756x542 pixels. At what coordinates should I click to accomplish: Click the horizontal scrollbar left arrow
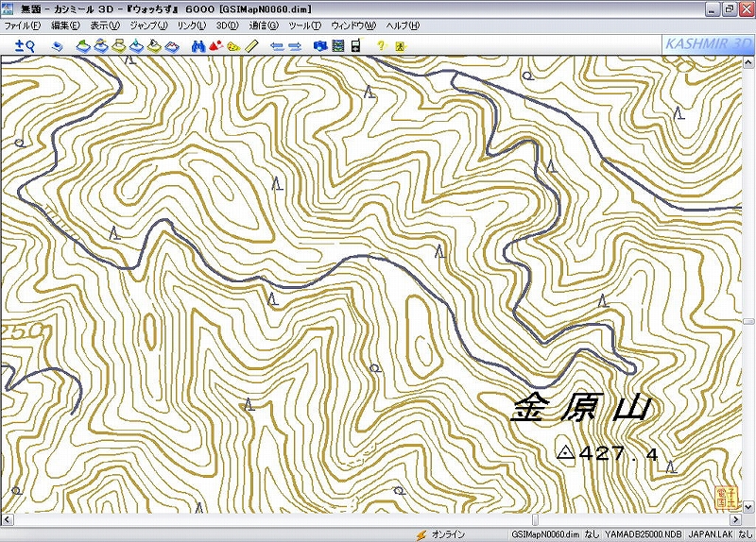pos(7,519)
